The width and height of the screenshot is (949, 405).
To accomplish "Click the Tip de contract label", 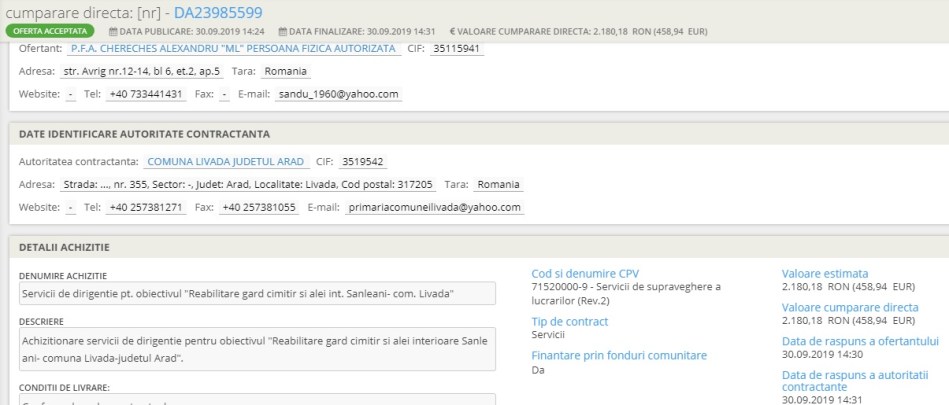I will [x=570, y=322].
